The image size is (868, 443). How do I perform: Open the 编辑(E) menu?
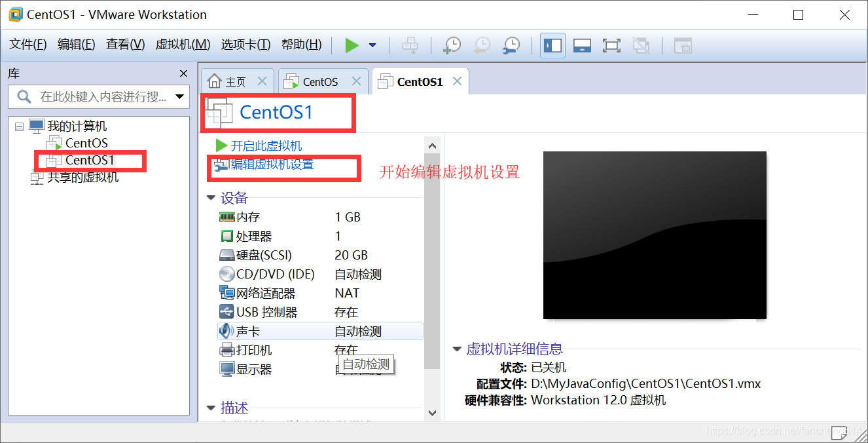76,45
